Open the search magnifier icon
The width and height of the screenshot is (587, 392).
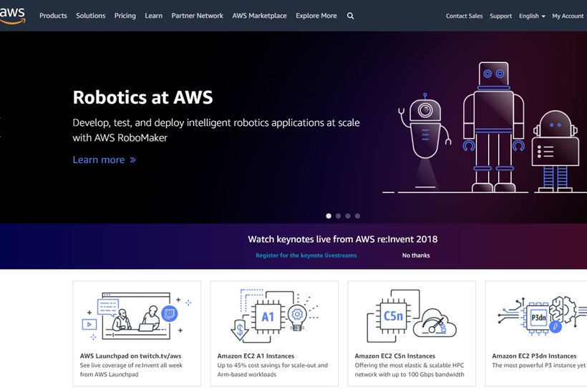point(350,16)
